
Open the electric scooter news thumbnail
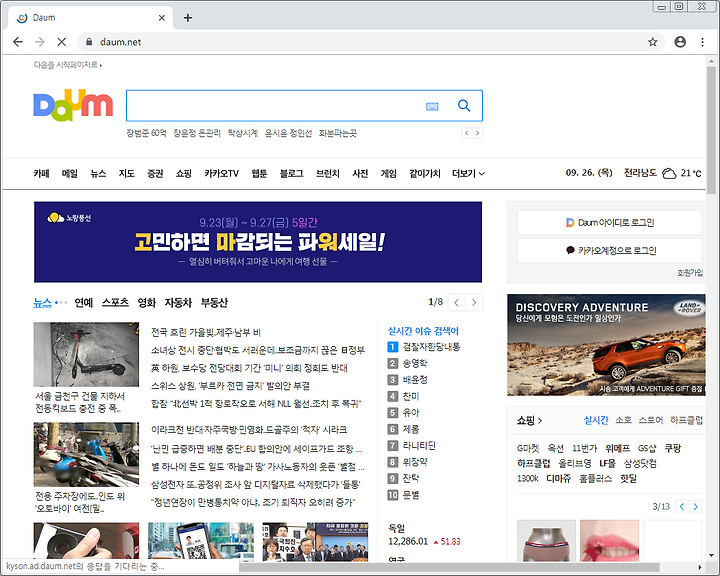point(86,354)
